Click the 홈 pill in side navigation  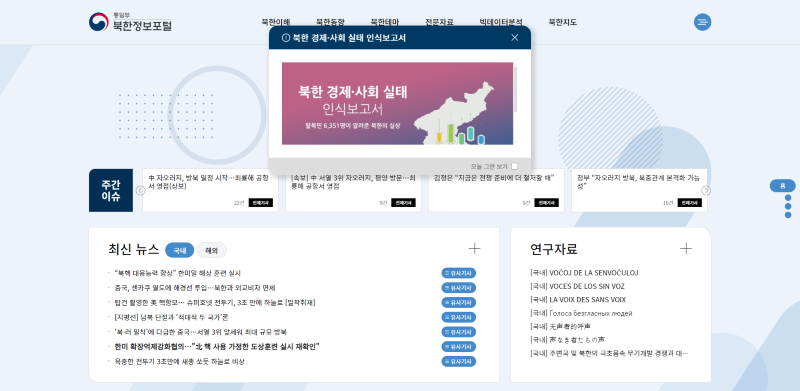783,186
